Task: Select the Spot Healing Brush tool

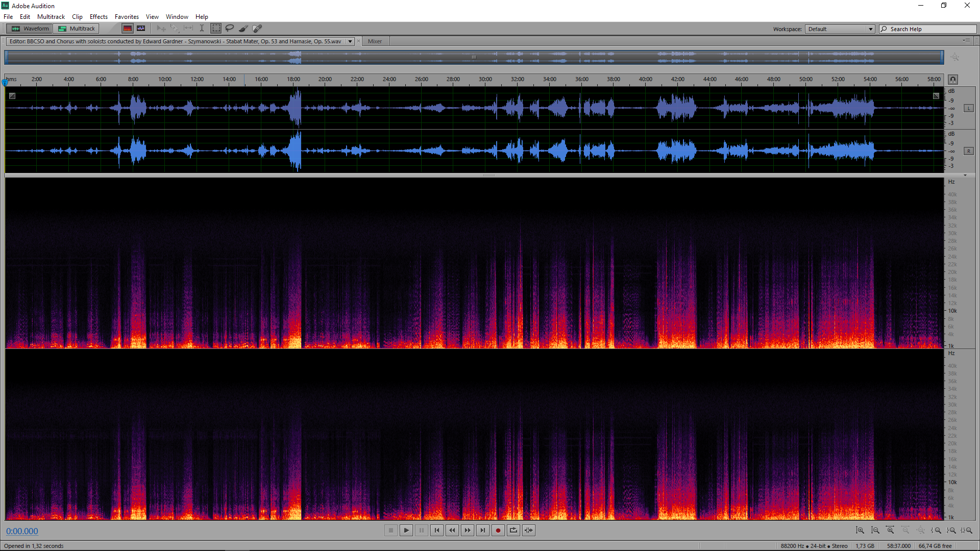Action: [x=257, y=29]
